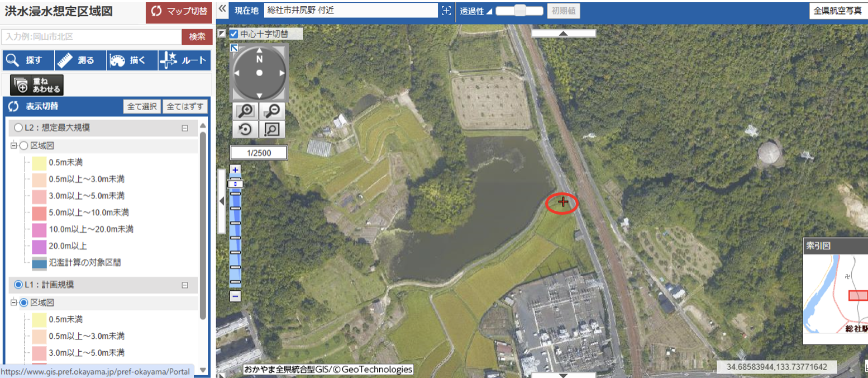The image size is (868, 378).
Task: Select the L1：計画規模 radio button
Action: coord(18,285)
